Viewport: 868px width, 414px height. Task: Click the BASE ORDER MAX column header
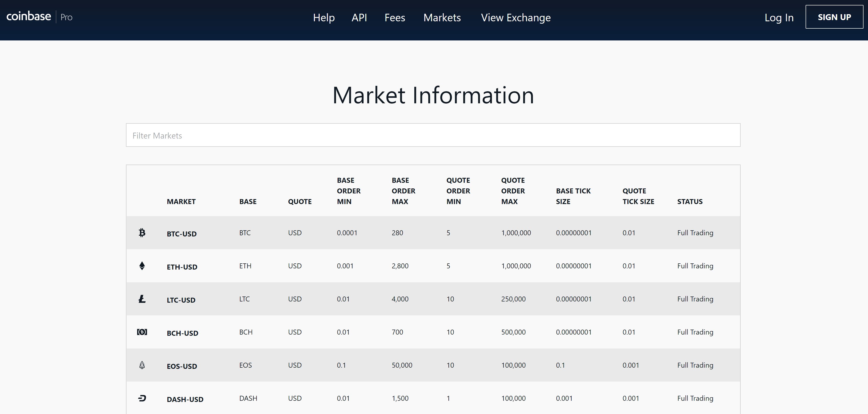[403, 191]
